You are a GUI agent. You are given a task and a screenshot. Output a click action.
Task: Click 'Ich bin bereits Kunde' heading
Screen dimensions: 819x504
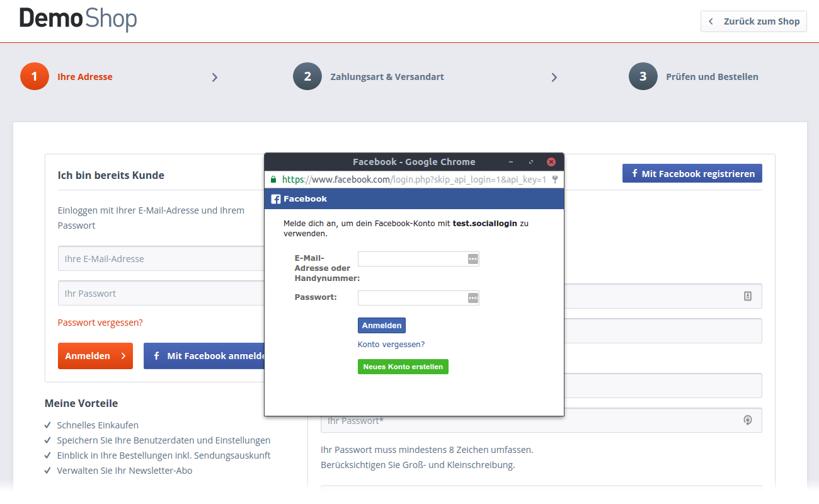tap(111, 175)
